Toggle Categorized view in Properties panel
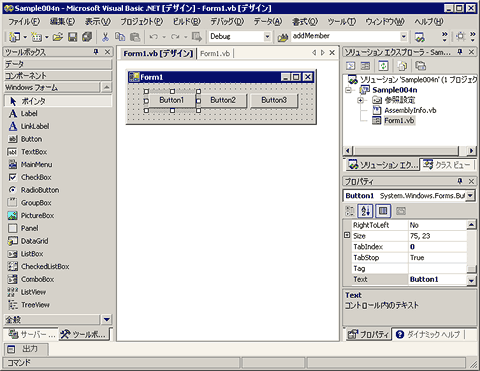 coord(350,211)
